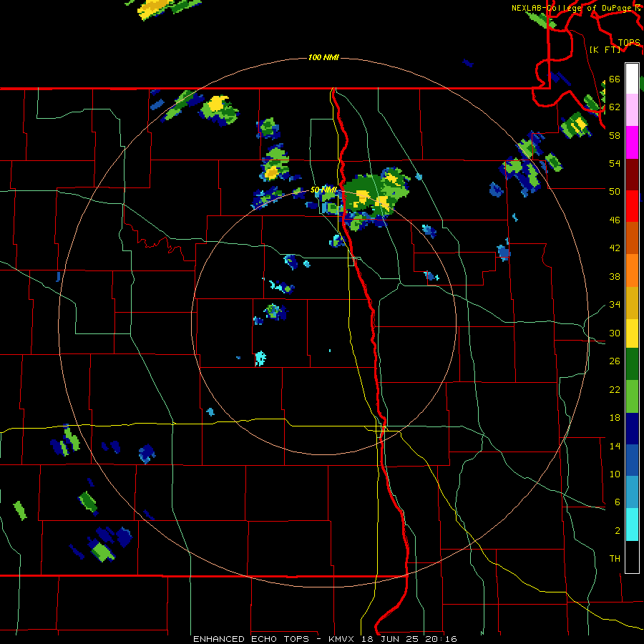Click the dark green 26 kft legend swatch

point(632,364)
